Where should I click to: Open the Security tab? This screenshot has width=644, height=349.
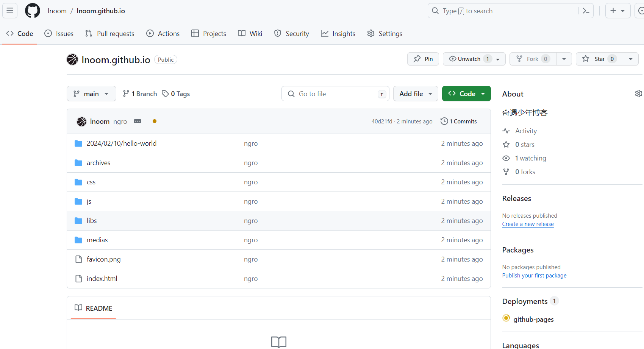point(292,34)
